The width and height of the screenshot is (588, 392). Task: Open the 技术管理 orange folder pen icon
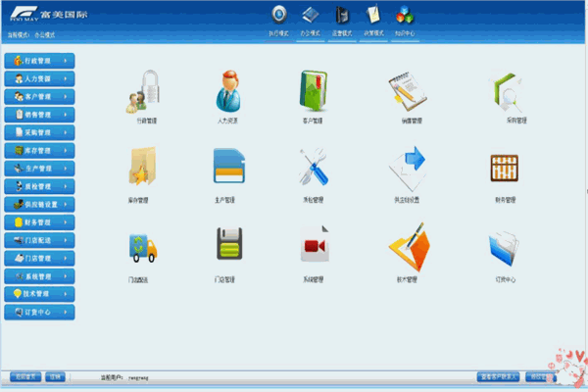(x=409, y=247)
